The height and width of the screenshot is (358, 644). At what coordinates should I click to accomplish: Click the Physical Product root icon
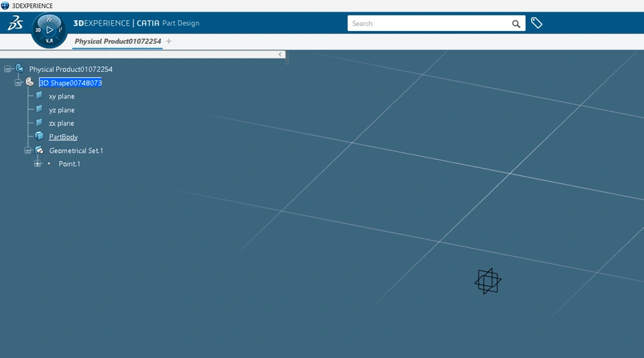click(x=19, y=69)
